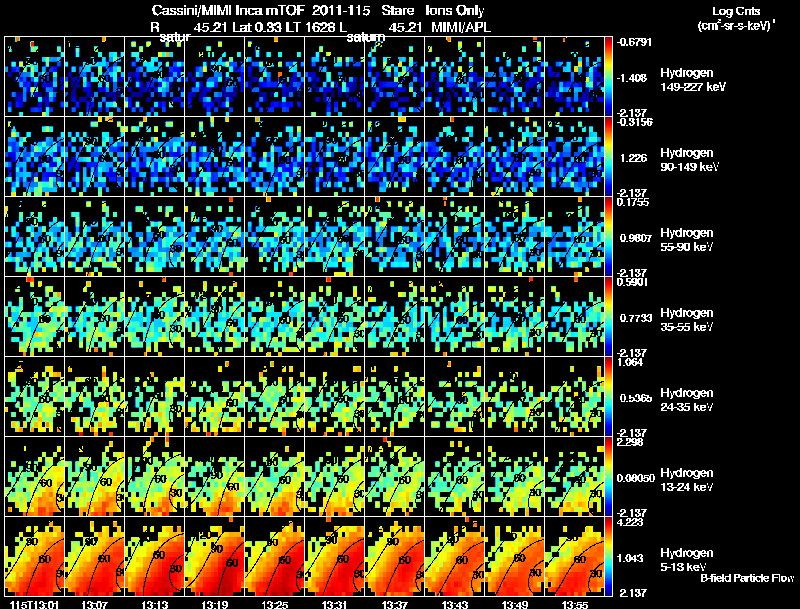Click the color bar beside Hydrogen 24-35 keV

point(608,396)
